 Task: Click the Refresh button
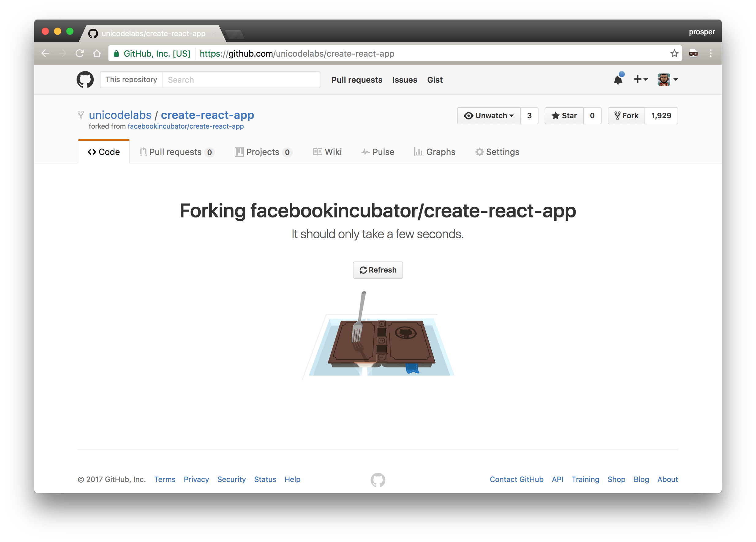coord(378,270)
